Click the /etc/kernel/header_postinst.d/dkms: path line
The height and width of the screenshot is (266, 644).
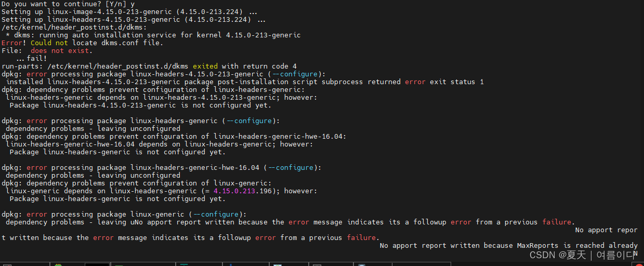click(x=74, y=27)
